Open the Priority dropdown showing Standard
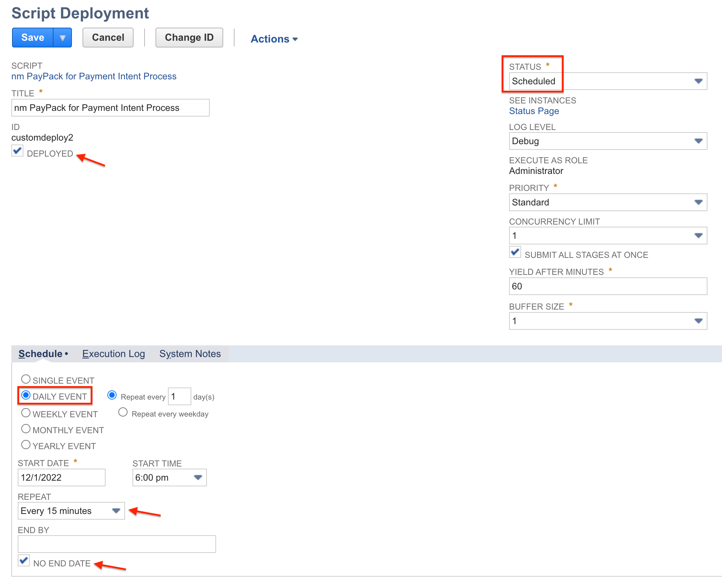This screenshot has height=588, width=722. click(x=698, y=202)
